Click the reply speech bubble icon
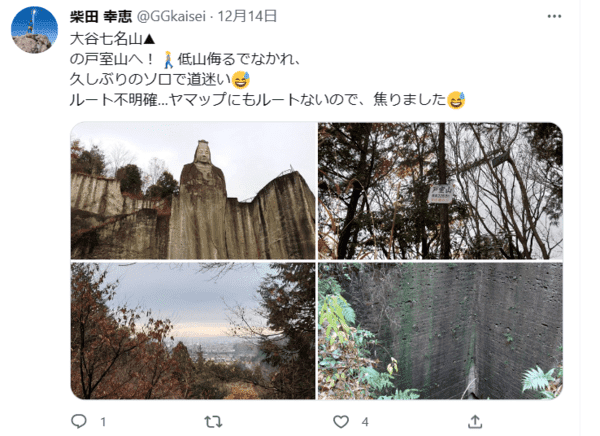This screenshot has width=600, height=436. click(79, 421)
